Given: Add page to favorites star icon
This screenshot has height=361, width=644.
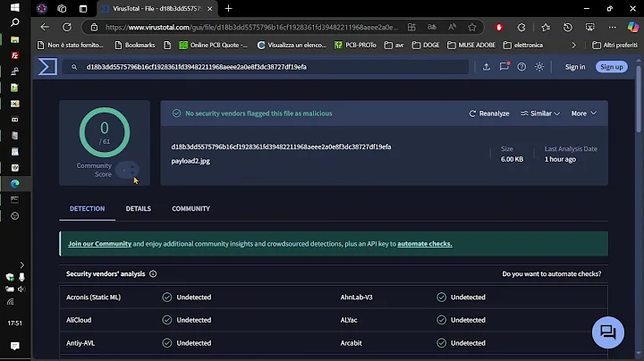Looking at the screenshot, I should coord(472,27).
